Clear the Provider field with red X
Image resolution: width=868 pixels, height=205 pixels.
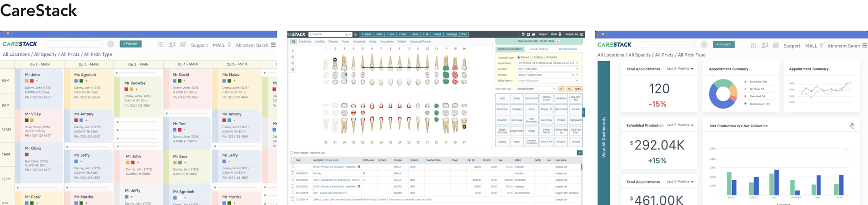pos(573,75)
